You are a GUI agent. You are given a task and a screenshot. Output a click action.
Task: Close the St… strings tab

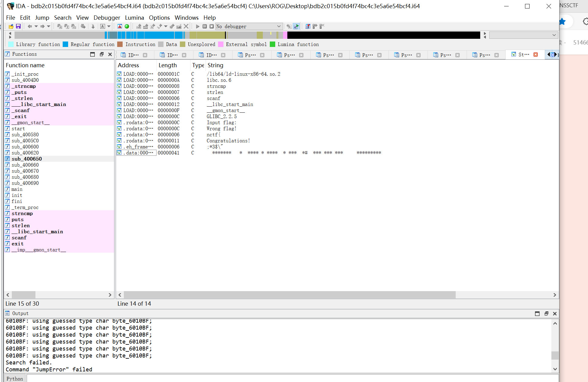click(x=536, y=55)
